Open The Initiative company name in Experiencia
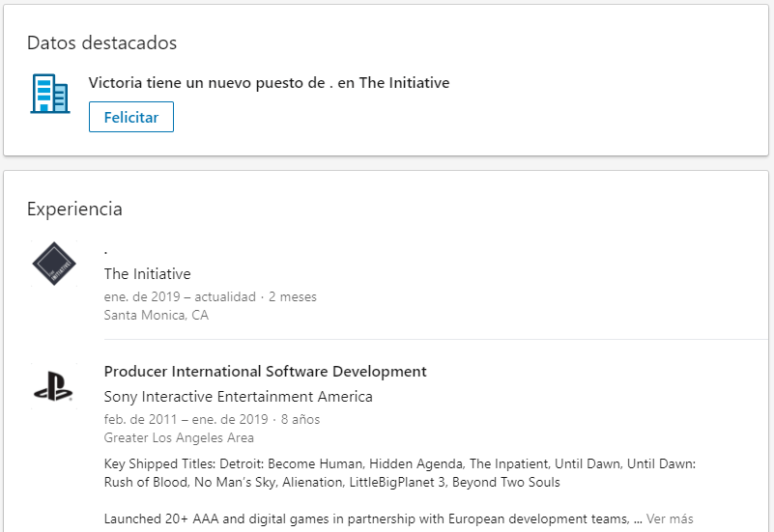Screen dimensions: 774x532 (x=147, y=273)
